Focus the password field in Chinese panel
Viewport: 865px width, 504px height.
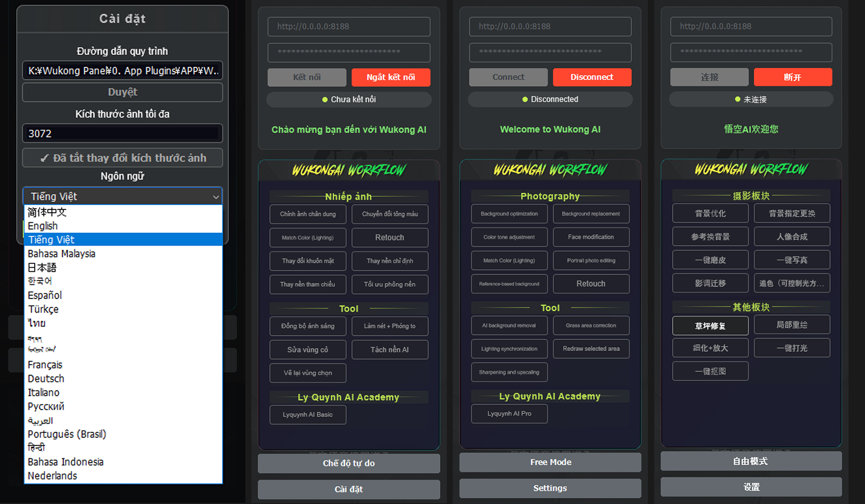point(751,52)
